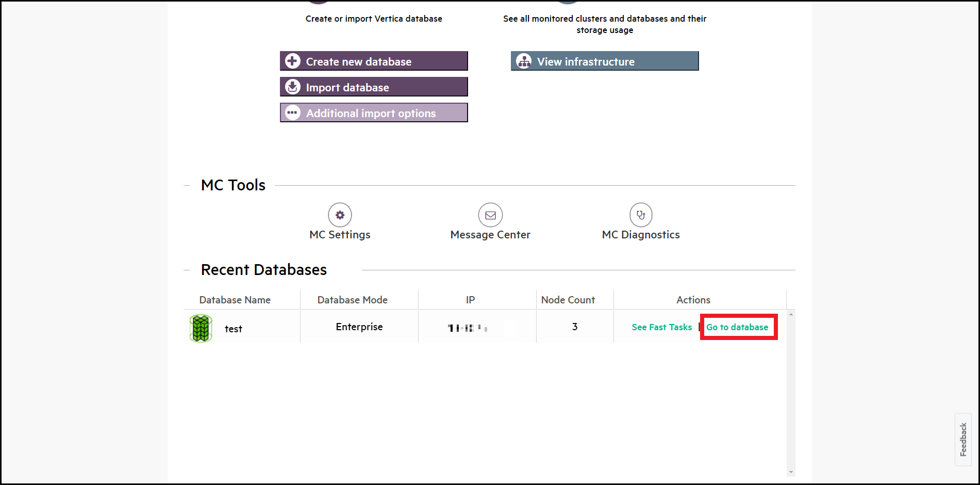Viewport: 980px width, 485px height.
Task: Click the scroll up arrow in Recent Databases
Action: pyautogui.click(x=791, y=314)
